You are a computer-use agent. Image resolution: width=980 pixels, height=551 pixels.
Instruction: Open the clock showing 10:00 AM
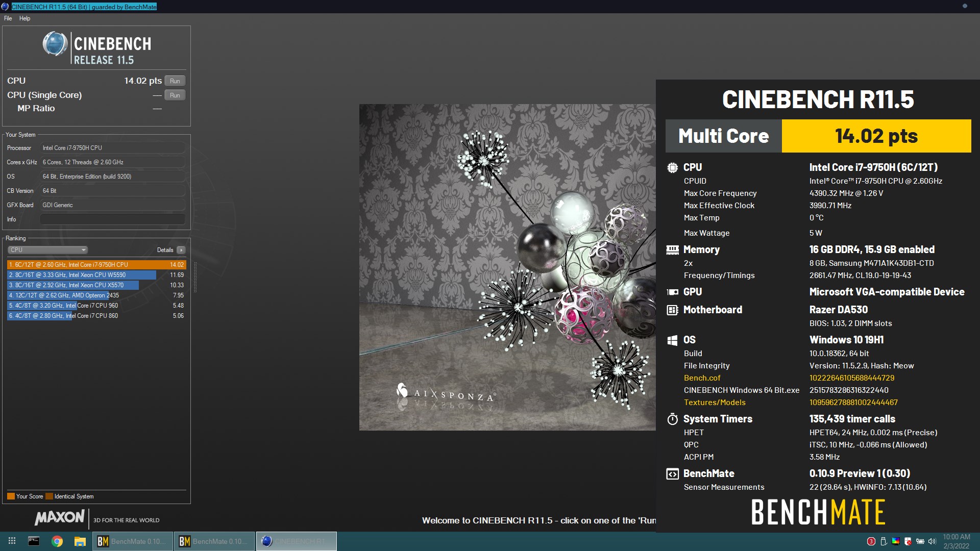(957, 541)
